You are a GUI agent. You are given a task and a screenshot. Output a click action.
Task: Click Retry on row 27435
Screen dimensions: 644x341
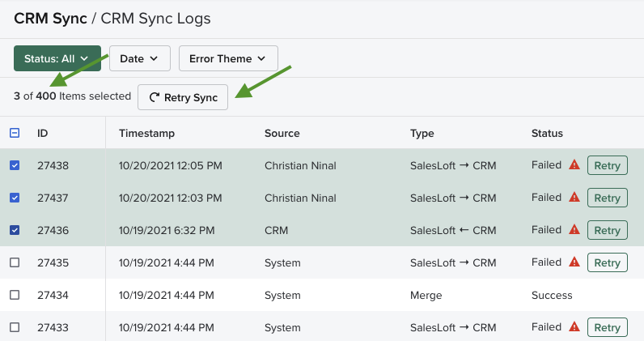[x=607, y=263]
